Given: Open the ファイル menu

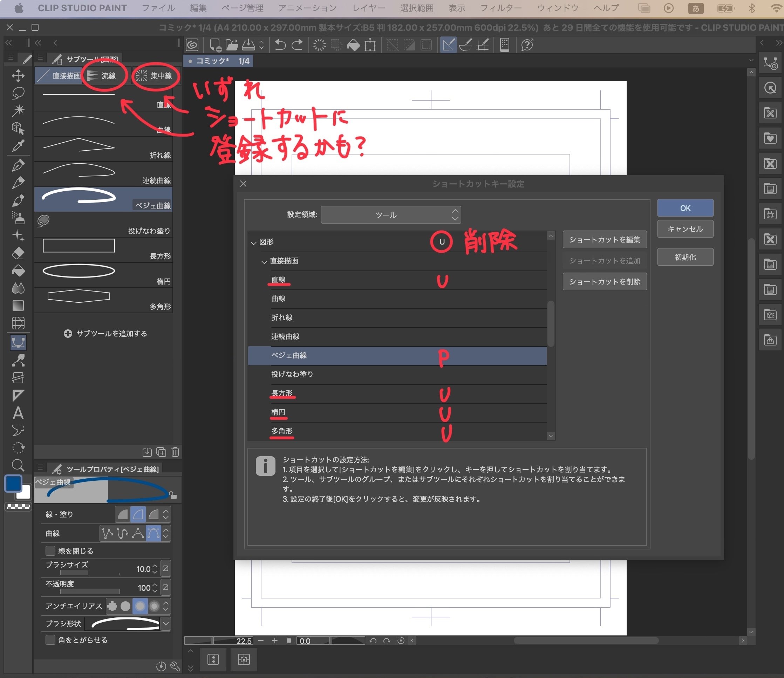Looking at the screenshot, I should [x=158, y=8].
